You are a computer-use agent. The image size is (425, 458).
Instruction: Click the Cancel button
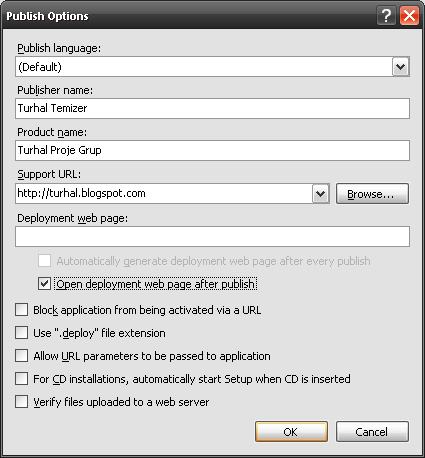pos(372,432)
